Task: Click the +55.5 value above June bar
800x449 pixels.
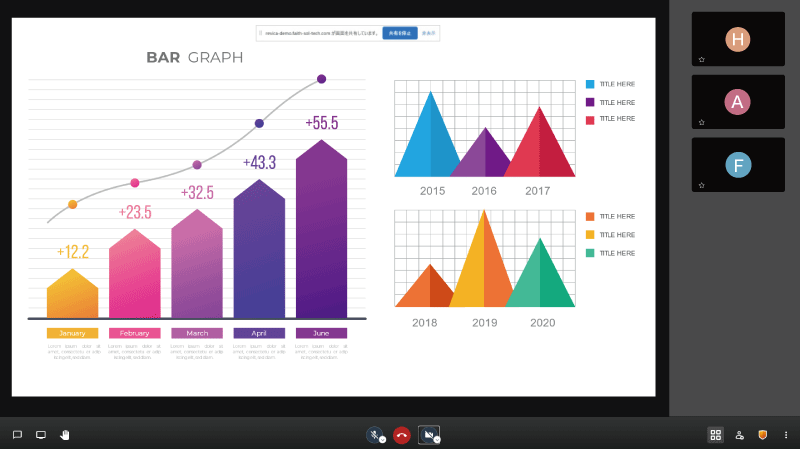Action: click(321, 123)
